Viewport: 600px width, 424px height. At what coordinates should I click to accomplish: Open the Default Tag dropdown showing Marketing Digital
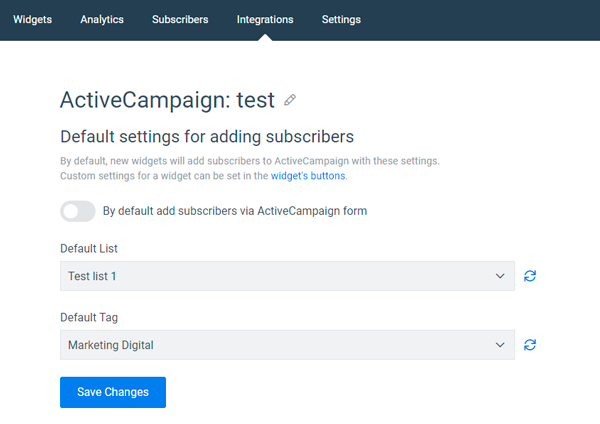287,345
